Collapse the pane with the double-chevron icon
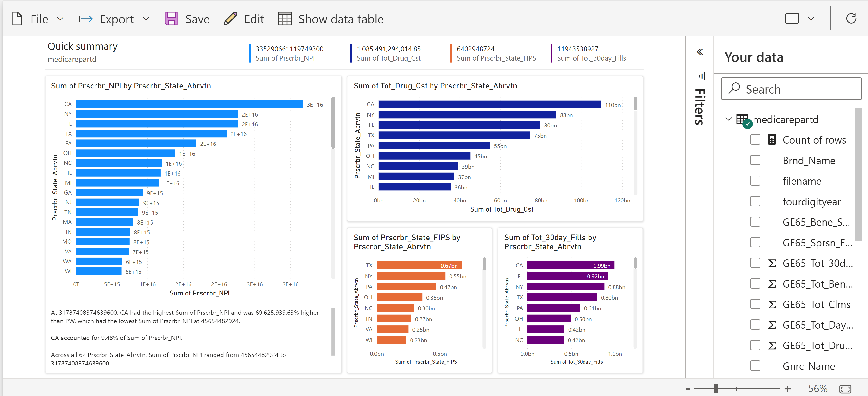Viewport: 868px width, 396px height. (700, 52)
